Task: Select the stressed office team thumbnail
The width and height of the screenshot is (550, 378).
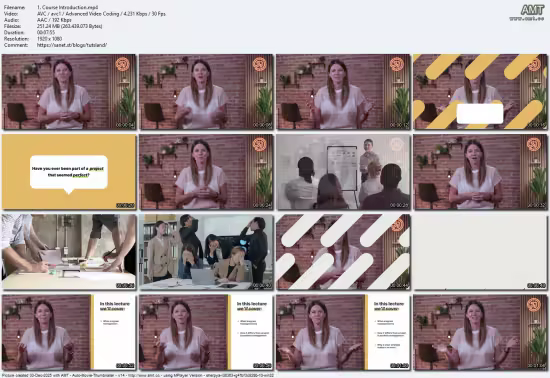Action: point(206,252)
